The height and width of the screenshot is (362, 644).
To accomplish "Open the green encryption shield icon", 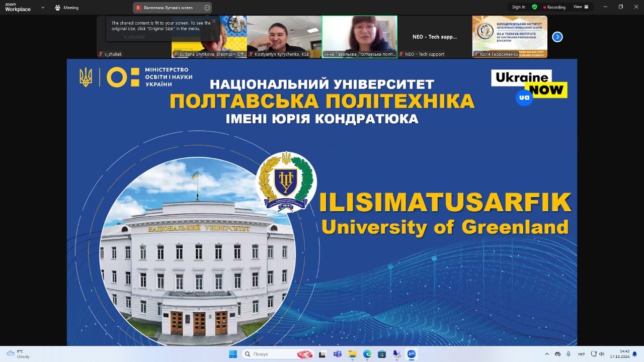I will click(534, 7).
